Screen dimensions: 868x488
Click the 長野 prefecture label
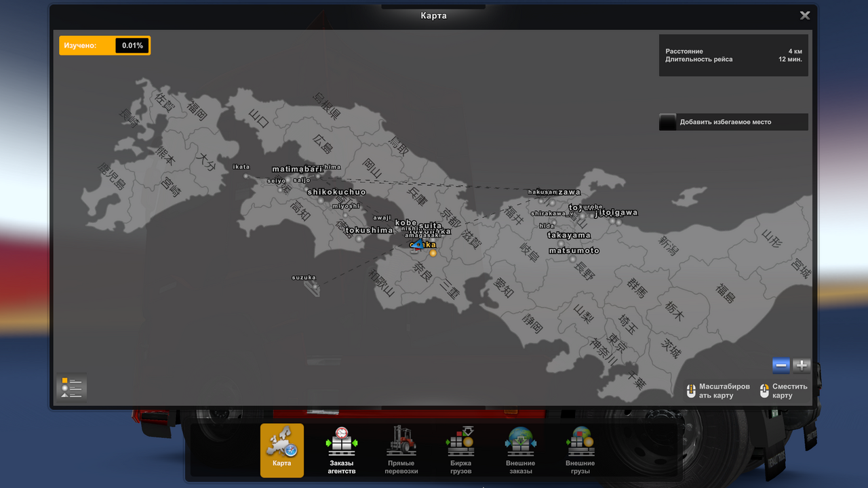pos(584,270)
